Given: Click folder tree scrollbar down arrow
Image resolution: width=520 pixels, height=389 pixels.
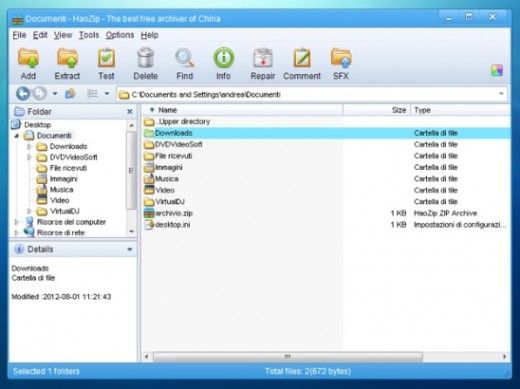Looking at the screenshot, I should click(132, 231).
